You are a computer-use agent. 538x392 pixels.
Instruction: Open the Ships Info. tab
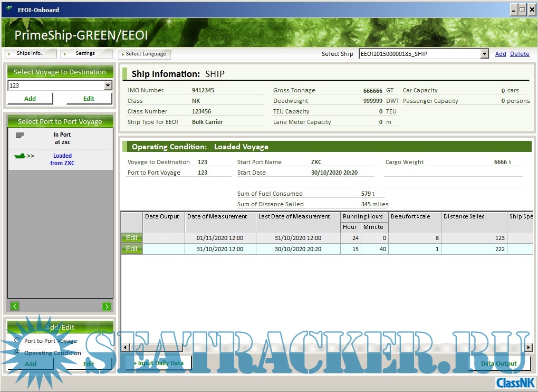[30, 54]
